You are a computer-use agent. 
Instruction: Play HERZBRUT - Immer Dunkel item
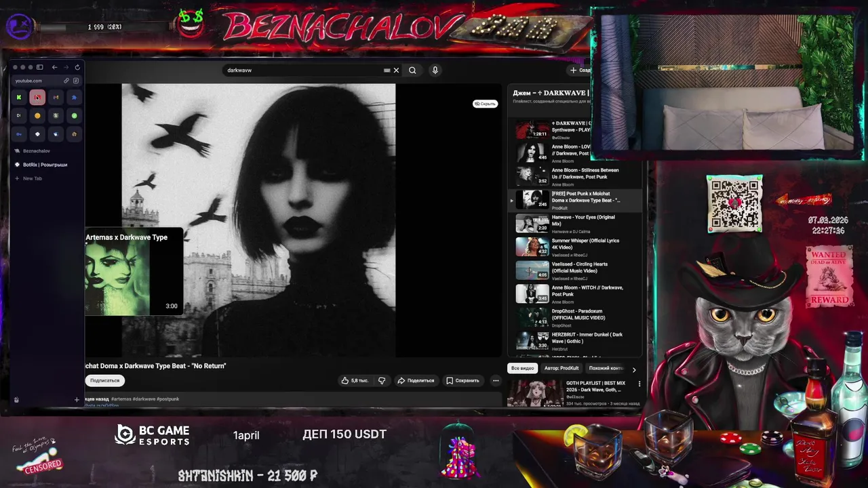[575, 340]
